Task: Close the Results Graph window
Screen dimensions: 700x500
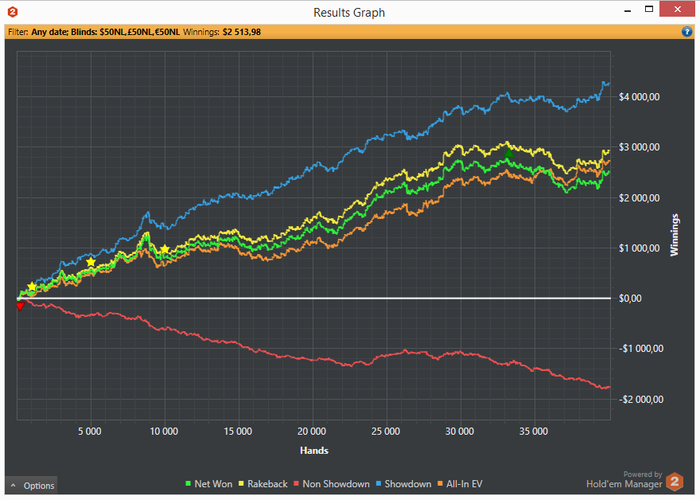Action: click(677, 9)
